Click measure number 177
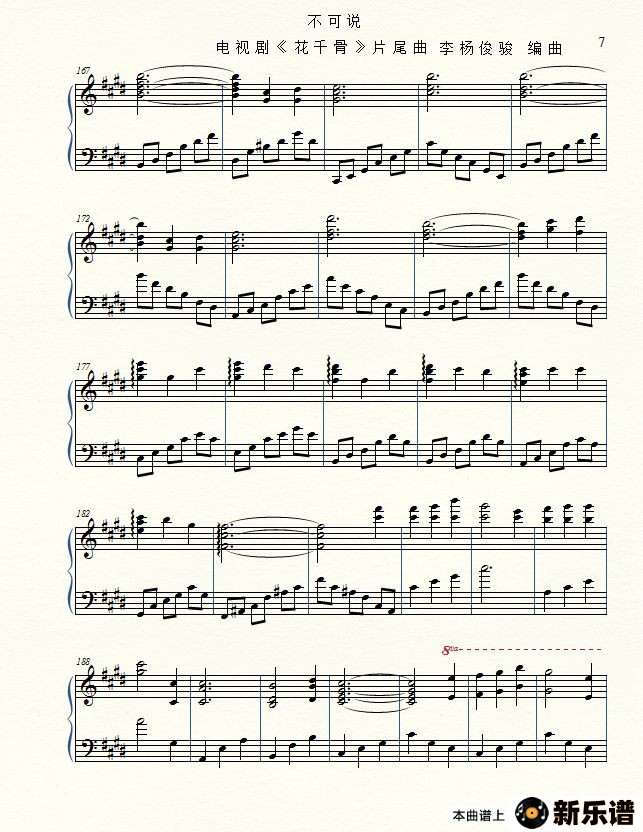The height and width of the screenshot is (832, 643). click(83, 366)
